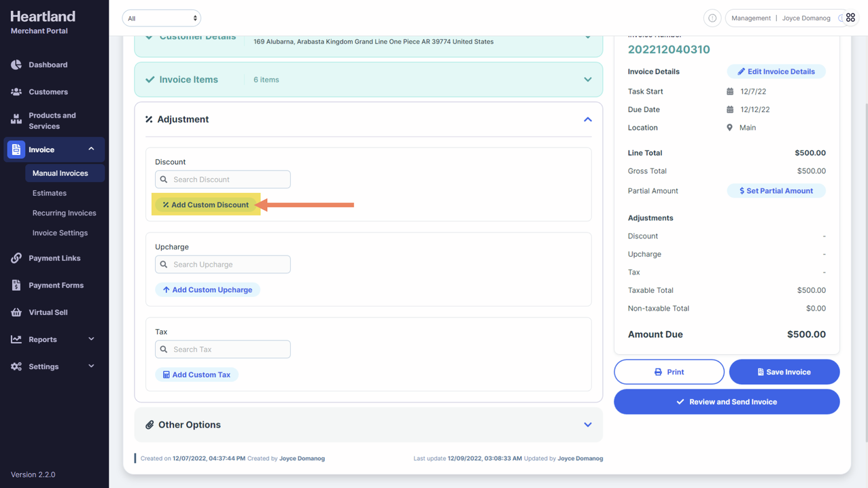Click the 12/7/22 task start value

(753, 91)
